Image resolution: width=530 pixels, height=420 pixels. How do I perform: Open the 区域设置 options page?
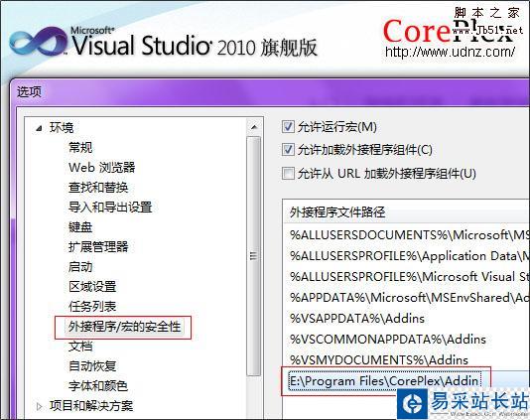92,287
